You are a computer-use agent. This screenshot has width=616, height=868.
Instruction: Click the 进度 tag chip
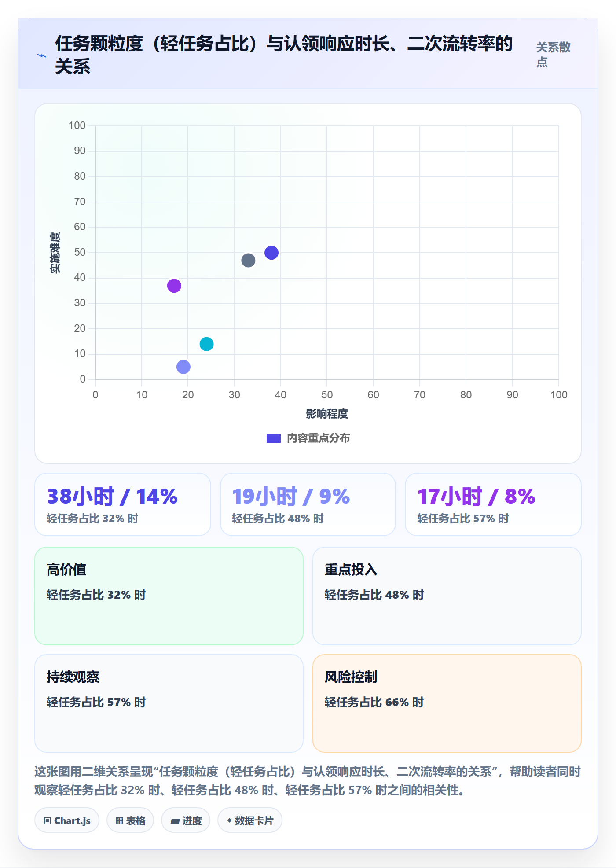pos(186,820)
